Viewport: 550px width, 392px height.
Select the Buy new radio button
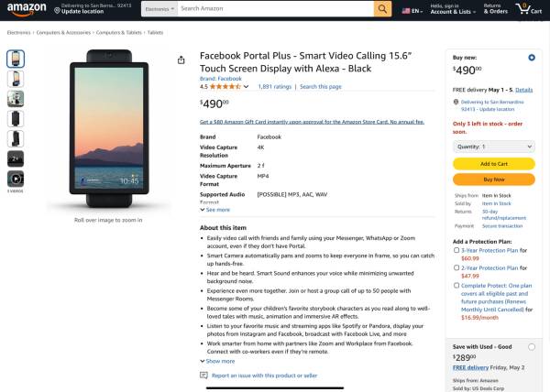pos(532,58)
